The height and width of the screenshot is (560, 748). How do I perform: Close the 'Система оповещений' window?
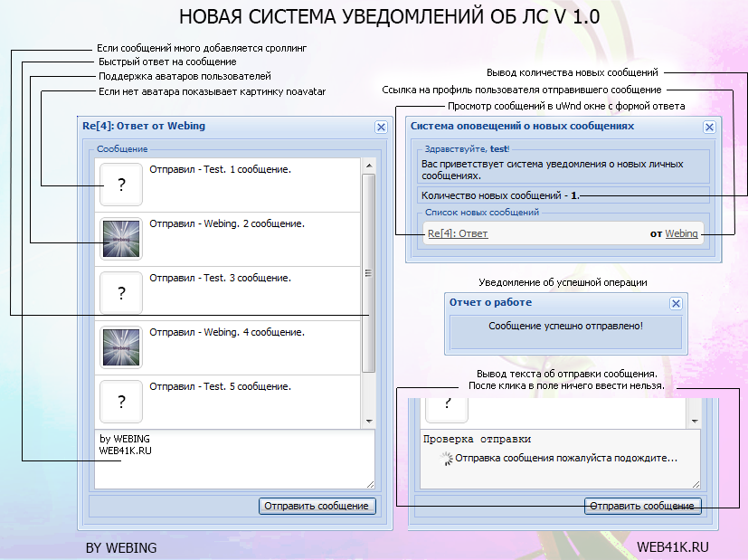pos(709,127)
